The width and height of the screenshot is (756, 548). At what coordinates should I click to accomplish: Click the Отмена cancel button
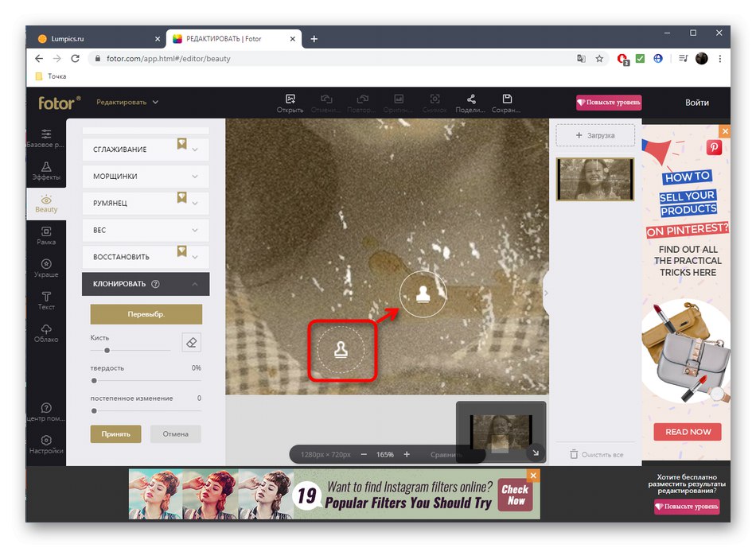176,433
